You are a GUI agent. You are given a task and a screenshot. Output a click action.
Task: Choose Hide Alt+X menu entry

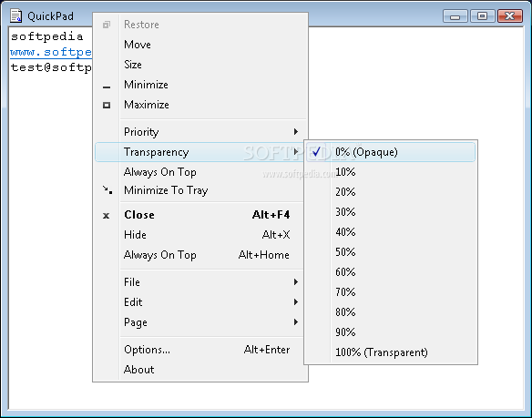[200, 235]
